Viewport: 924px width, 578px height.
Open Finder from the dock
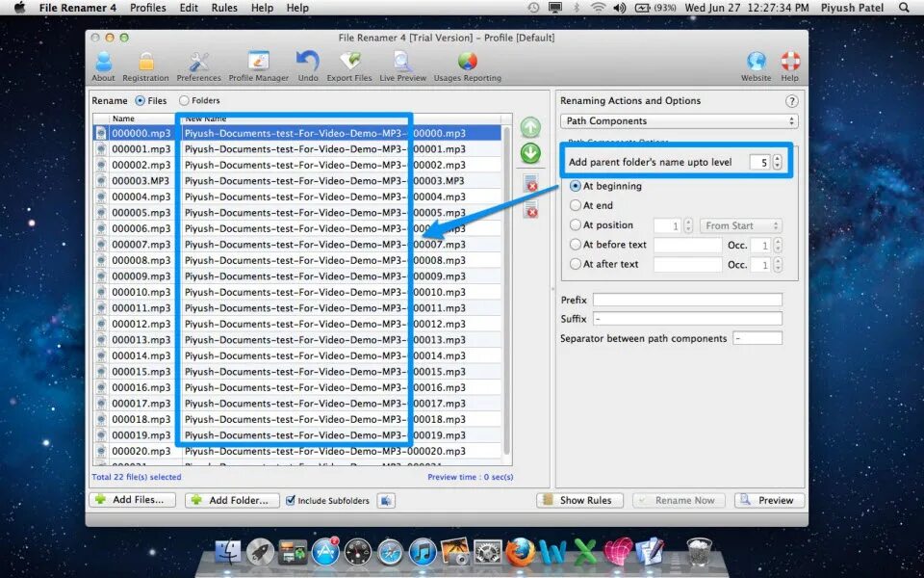tap(227, 553)
